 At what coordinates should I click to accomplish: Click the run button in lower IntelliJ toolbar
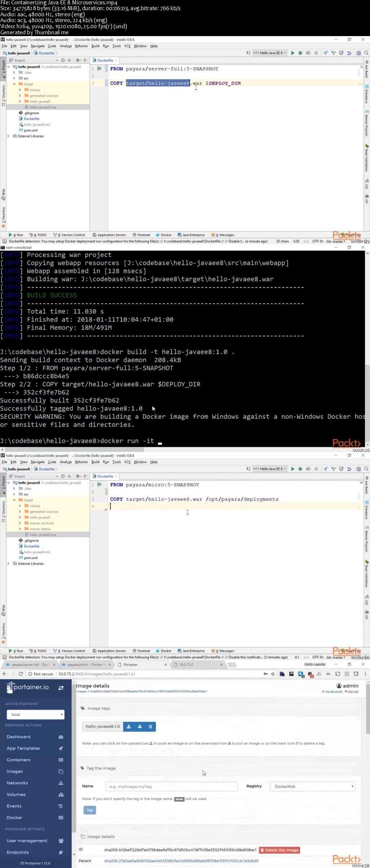tap(293, 469)
